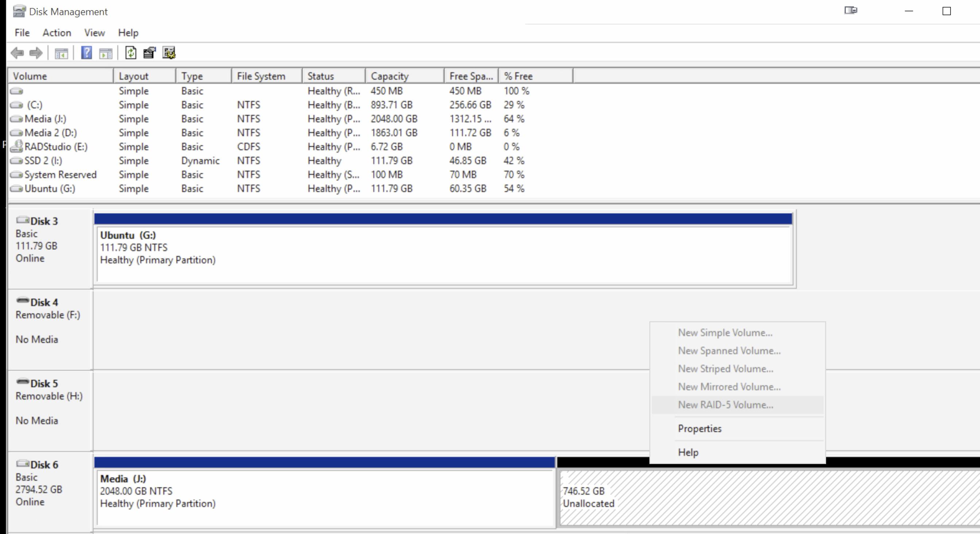Select the Disk 6 label panel
Image resolution: width=980 pixels, height=534 pixels.
tap(50, 491)
